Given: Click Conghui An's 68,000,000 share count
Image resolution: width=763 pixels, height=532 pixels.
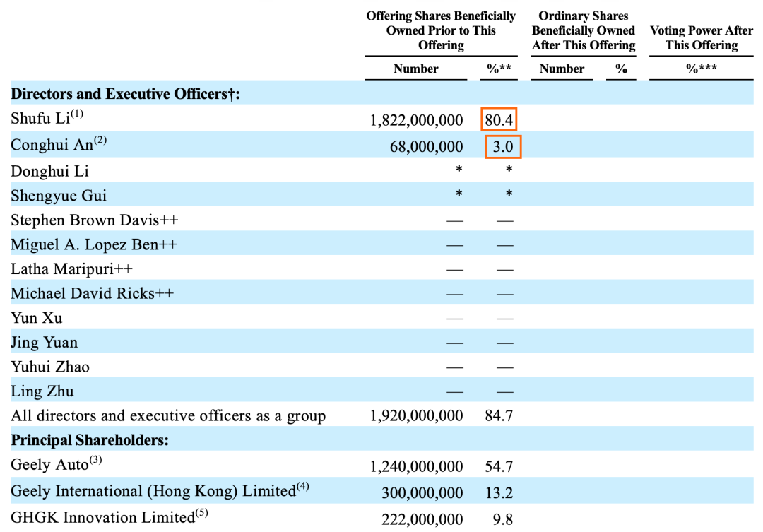Looking at the screenshot, I should (x=426, y=147).
